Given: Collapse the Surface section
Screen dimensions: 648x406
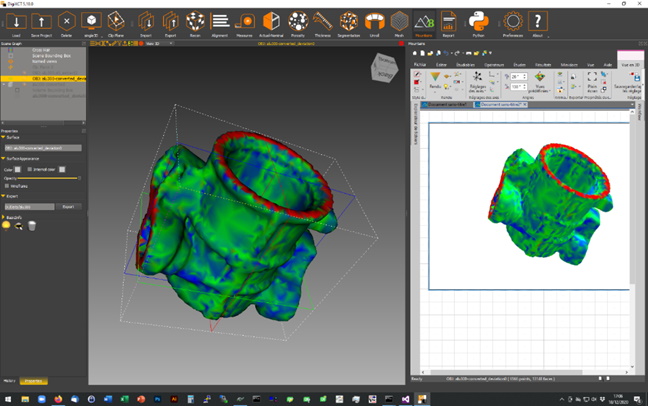Looking at the screenshot, I should point(3,137).
